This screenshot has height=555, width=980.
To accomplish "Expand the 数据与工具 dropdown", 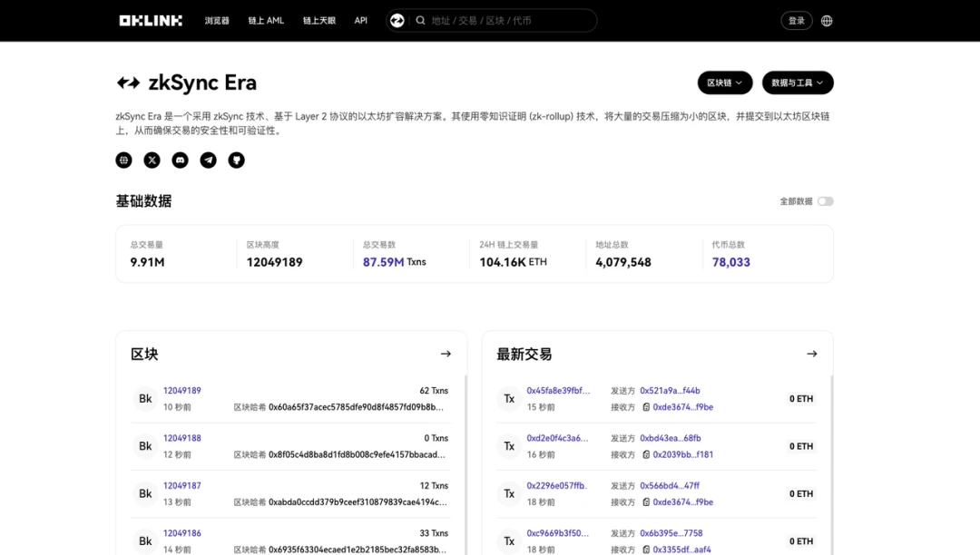I will [798, 83].
